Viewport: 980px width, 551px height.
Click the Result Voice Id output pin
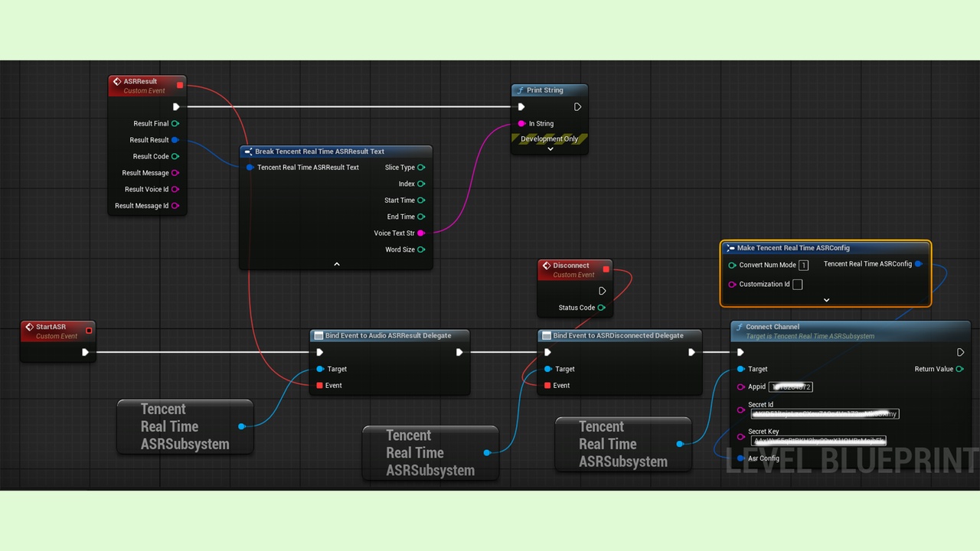coord(175,189)
